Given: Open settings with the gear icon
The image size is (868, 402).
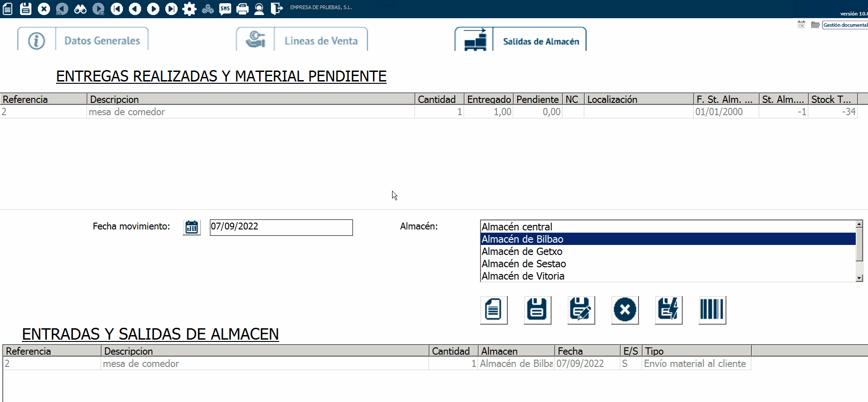Looking at the screenshot, I should click(x=189, y=9).
